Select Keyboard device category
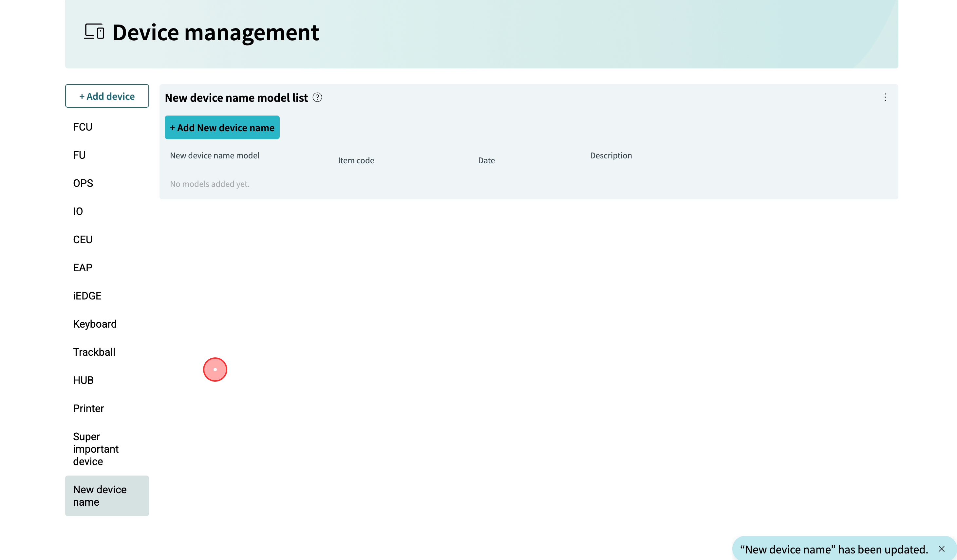Screen dimensions: 957x560 (107, 324)
